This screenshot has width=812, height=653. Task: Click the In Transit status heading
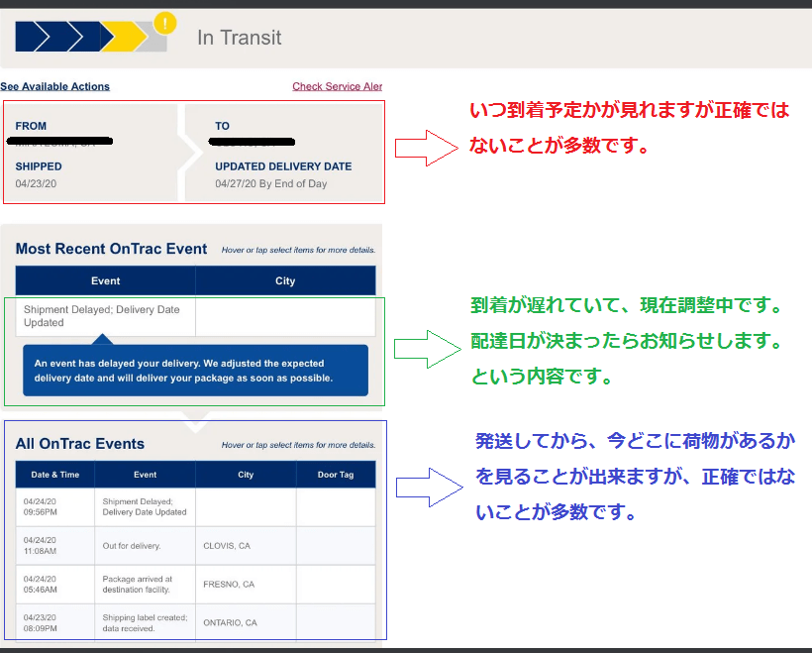[x=240, y=38]
